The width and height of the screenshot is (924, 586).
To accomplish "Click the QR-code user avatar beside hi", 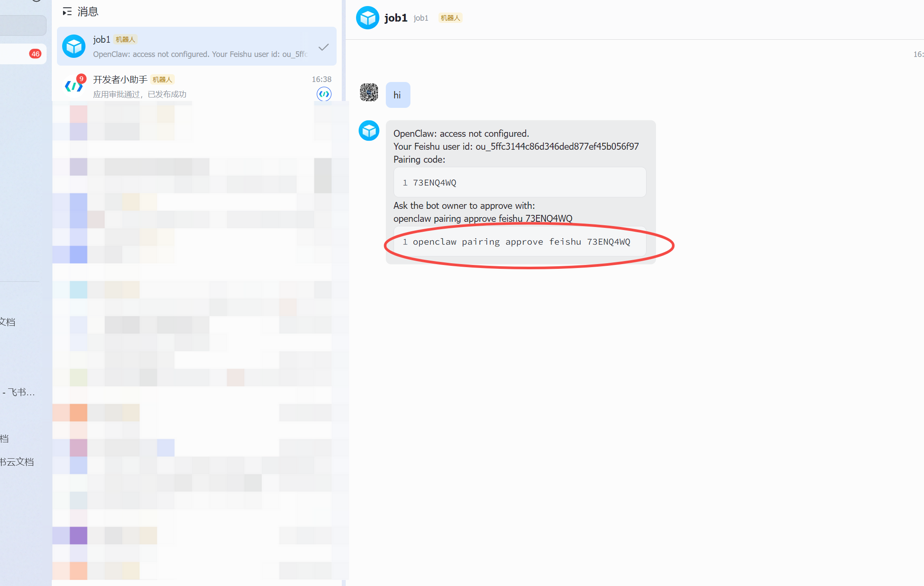I will tap(369, 92).
